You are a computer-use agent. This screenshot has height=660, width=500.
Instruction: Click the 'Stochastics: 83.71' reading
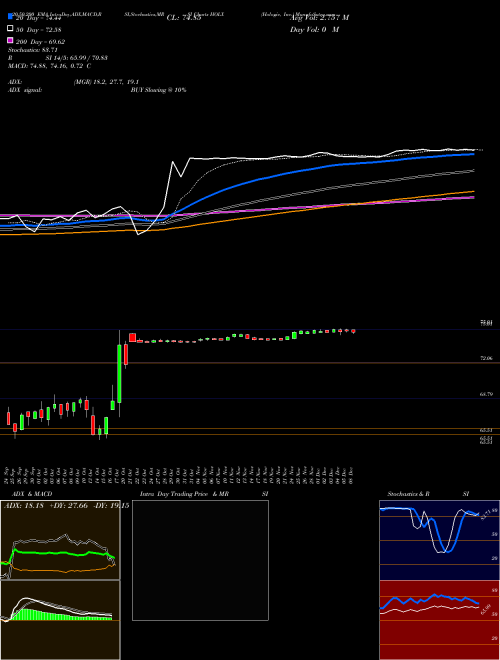pos(32,50)
